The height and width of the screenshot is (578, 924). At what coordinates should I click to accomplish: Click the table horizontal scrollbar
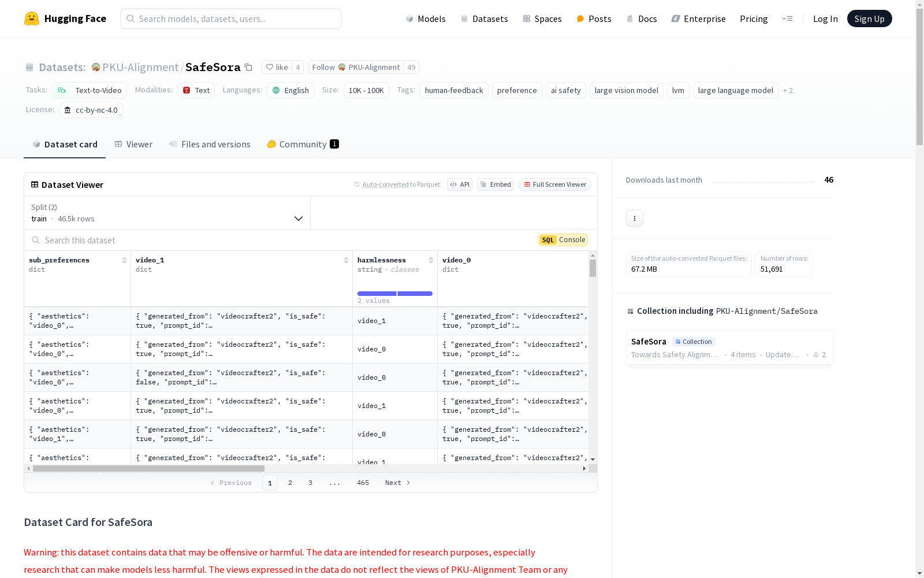[149, 468]
